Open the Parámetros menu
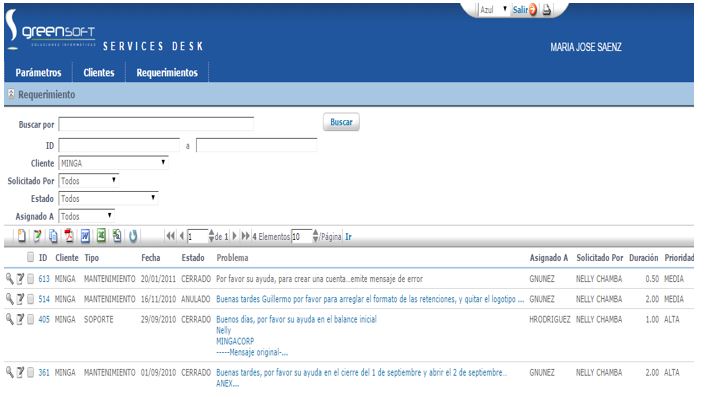 coord(38,72)
